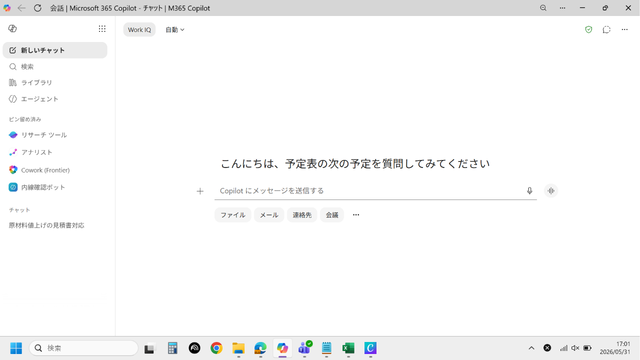
Task: Select the ファイル suggestion chip
Action: tap(233, 215)
